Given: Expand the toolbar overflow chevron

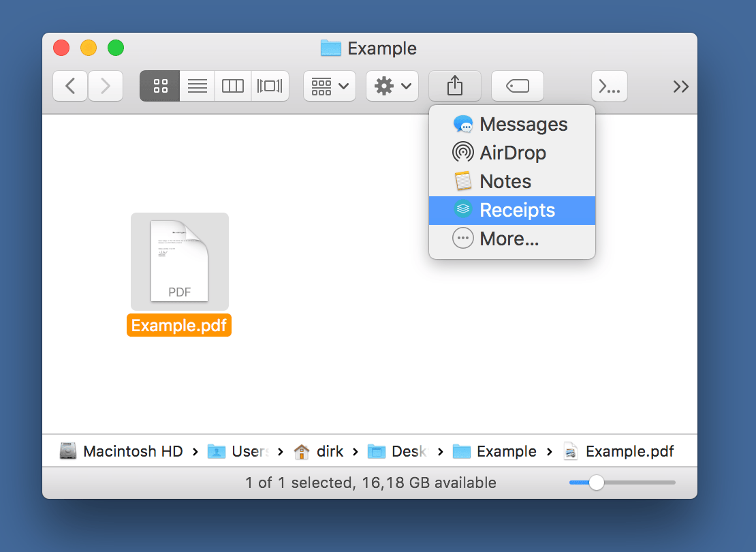Looking at the screenshot, I should [x=680, y=86].
